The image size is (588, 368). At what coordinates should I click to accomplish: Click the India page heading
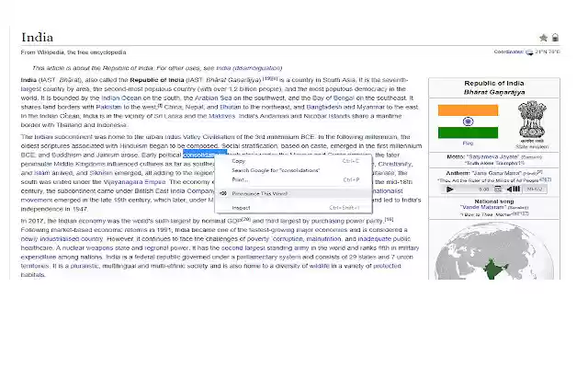coord(37,37)
